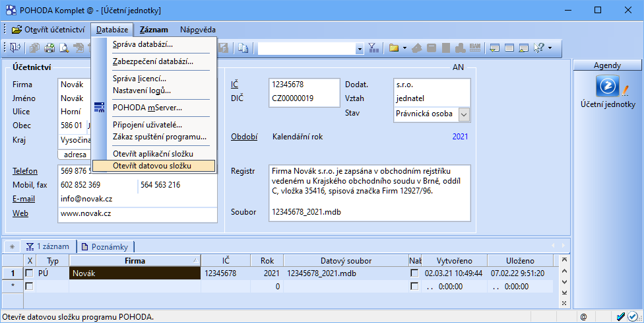Viewport: 644px width, 323px height.
Task: Choose Otevřít aplikační složku entry
Action: (x=154, y=154)
